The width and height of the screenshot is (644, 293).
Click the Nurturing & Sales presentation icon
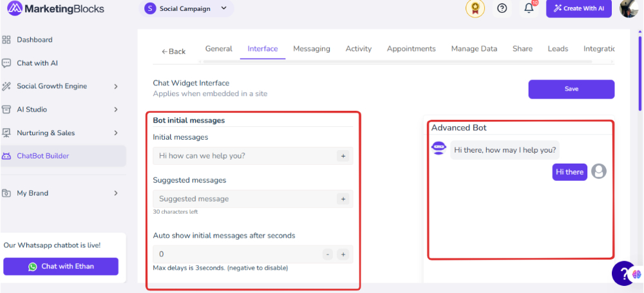(x=6, y=133)
